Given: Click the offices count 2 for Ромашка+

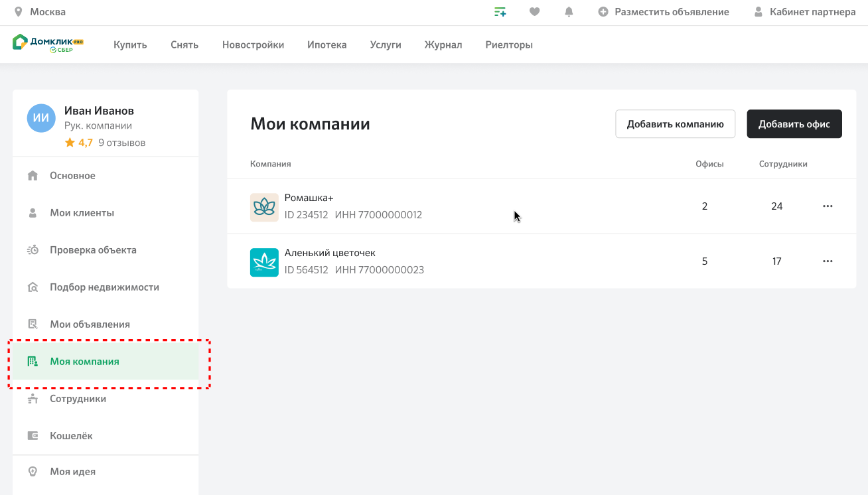Looking at the screenshot, I should tap(705, 206).
